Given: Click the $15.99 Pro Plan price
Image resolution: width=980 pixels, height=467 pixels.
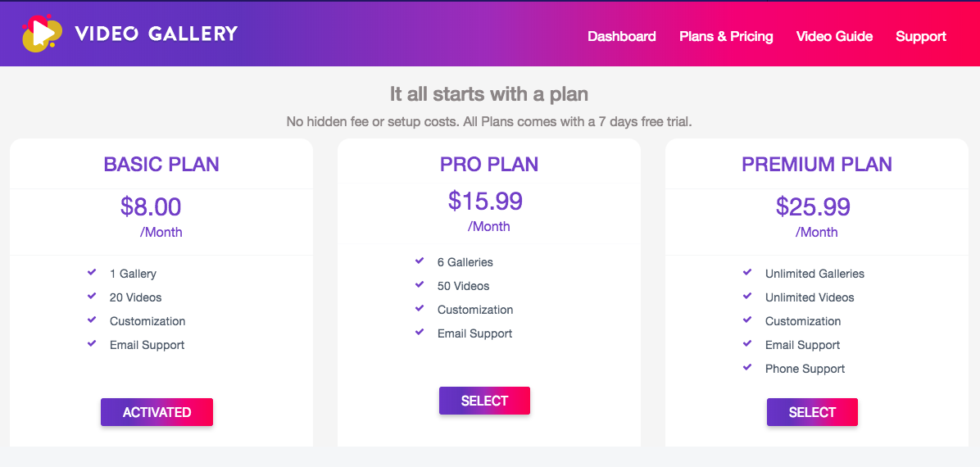Looking at the screenshot, I should coord(486,201).
